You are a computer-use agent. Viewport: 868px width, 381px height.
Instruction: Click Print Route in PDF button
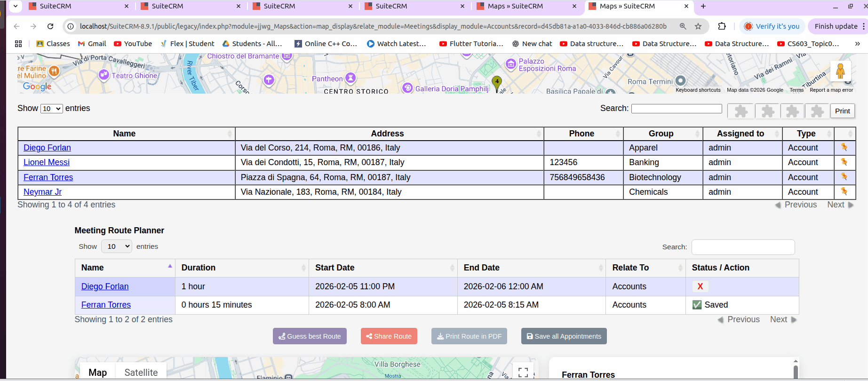469,336
